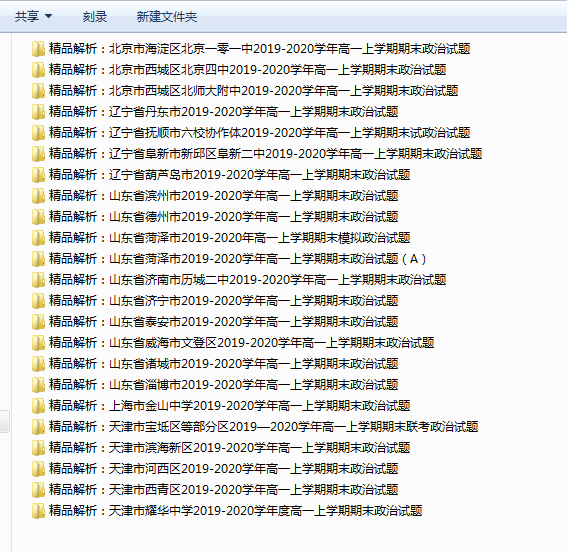Select folder icon for 上海市金山中学 试题
This screenshot has width=567, height=552.
(38, 406)
